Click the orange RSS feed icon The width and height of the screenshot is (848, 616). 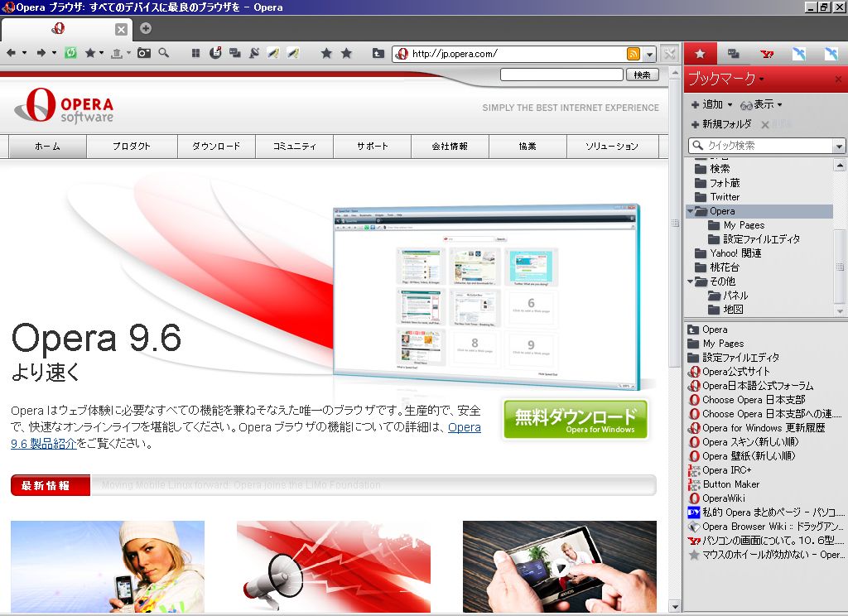pos(633,54)
